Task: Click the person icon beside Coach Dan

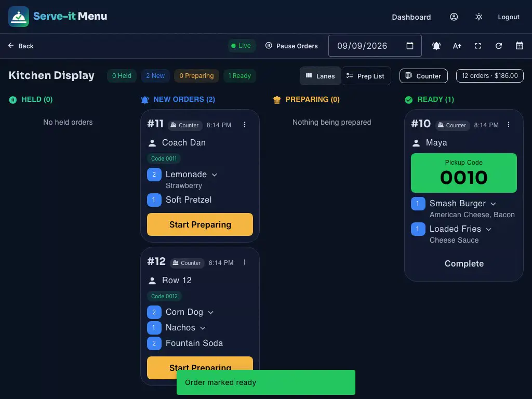Action: [152, 143]
